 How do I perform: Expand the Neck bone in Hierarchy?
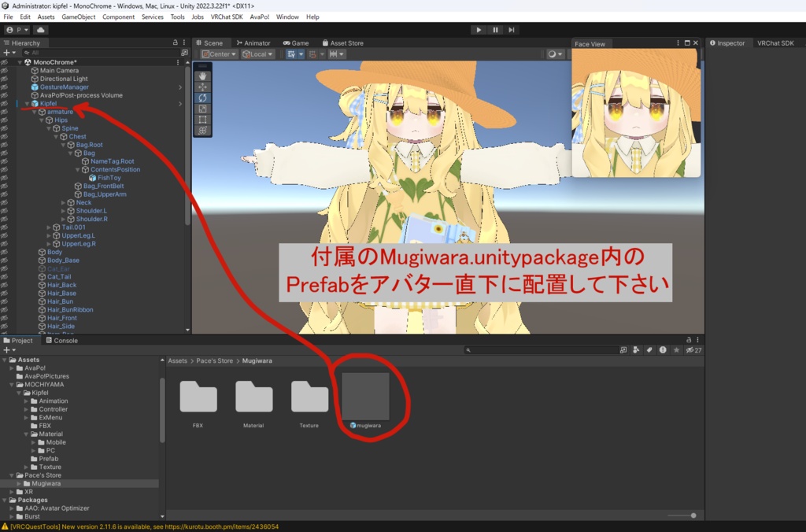(x=63, y=202)
